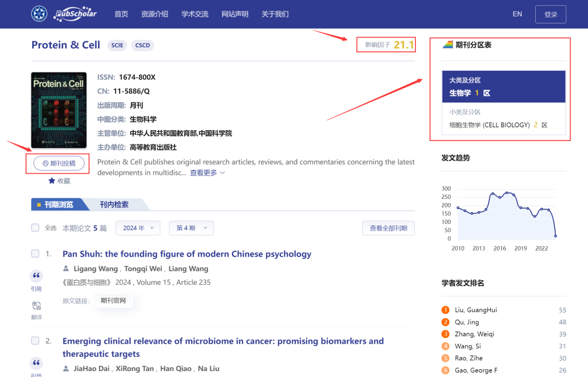Click the CSCD index badge

pyautogui.click(x=143, y=45)
